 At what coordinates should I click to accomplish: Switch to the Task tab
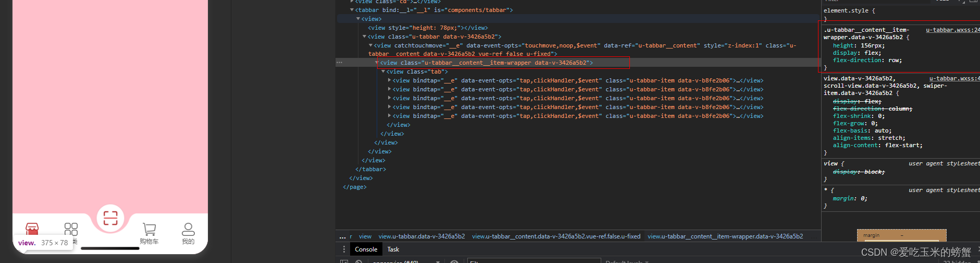(x=393, y=249)
